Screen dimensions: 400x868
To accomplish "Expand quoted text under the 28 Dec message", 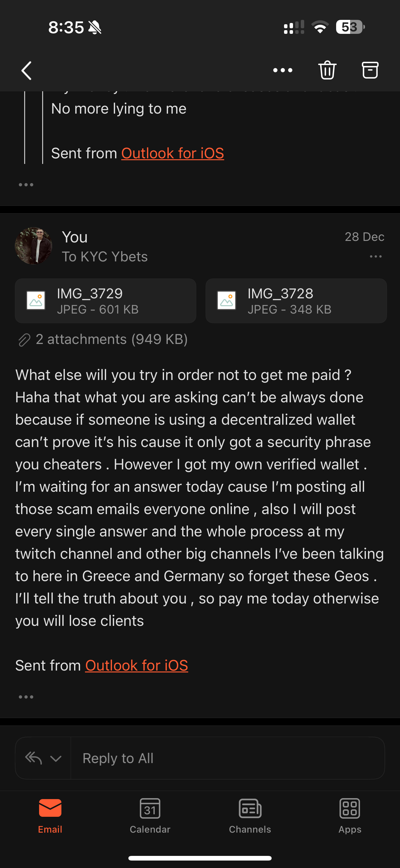I will (26, 697).
